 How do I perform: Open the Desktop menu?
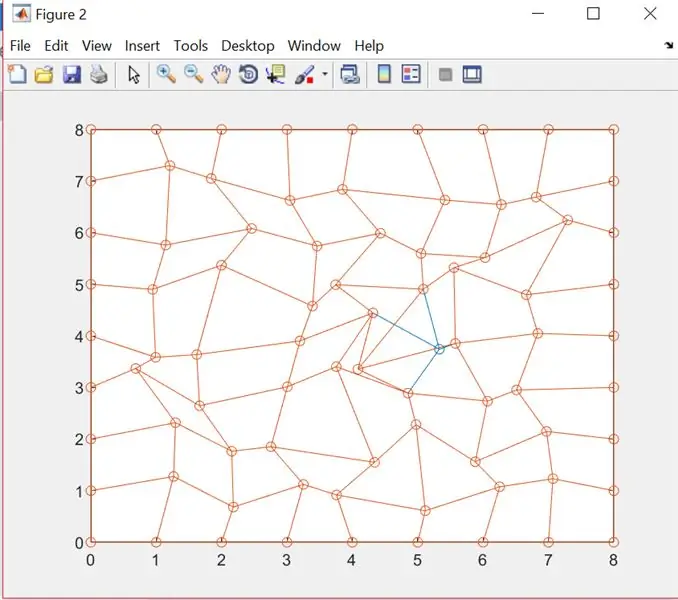[x=248, y=46]
